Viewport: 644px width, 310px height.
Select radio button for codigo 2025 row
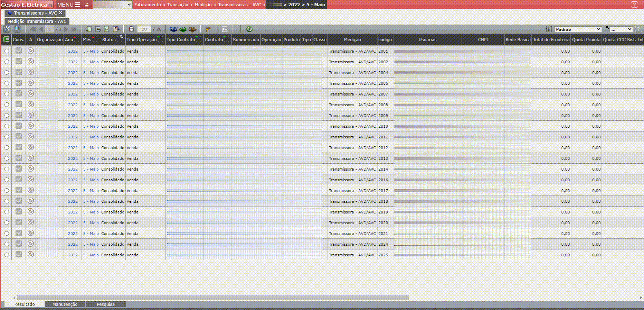coord(7,255)
